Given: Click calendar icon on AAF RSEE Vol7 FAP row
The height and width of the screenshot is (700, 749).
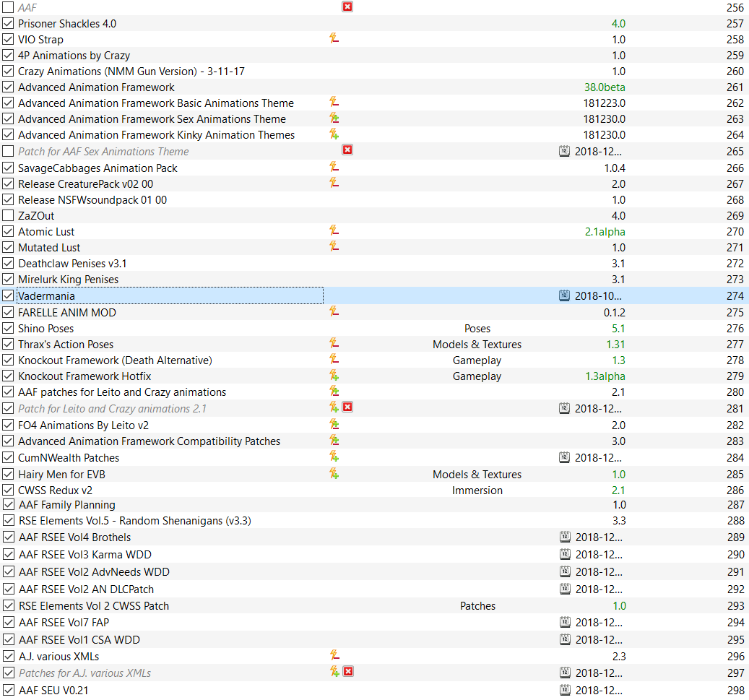Looking at the screenshot, I should tap(565, 622).
